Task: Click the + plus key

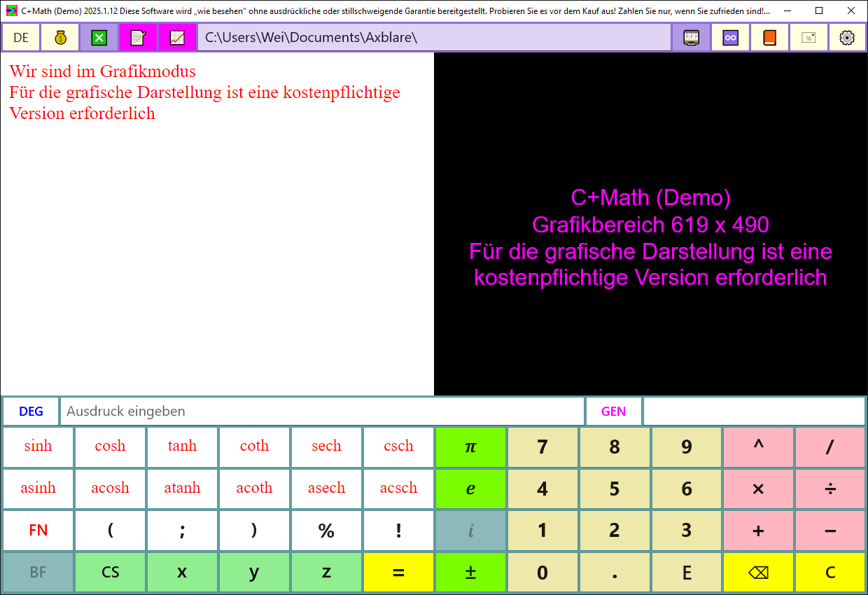Action: tap(758, 531)
